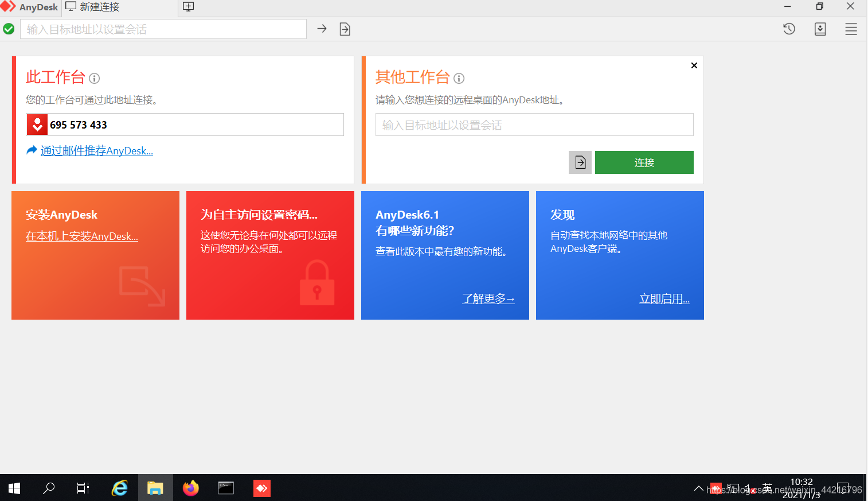Screen dimensions: 868x501
Task: Click info icon next to 其他工作台
Action: pyautogui.click(x=459, y=78)
